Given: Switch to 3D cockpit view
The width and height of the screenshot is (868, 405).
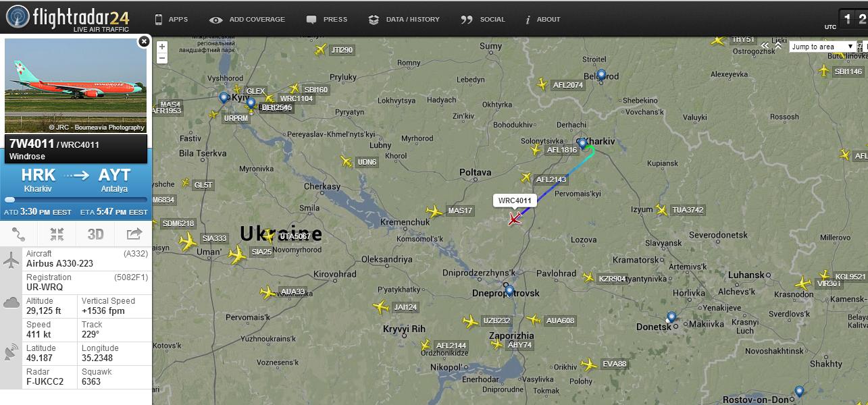Looking at the screenshot, I should click(95, 234).
